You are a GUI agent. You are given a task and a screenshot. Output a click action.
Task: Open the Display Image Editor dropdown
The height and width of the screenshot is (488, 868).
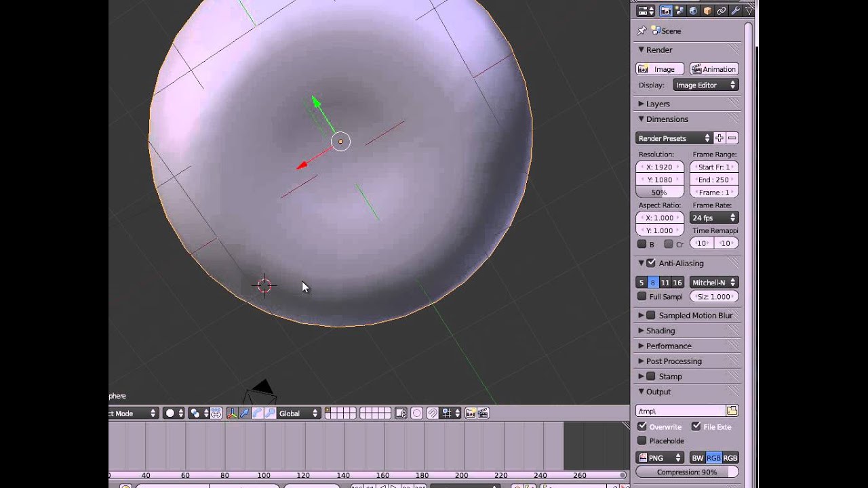(x=705, y=85)
